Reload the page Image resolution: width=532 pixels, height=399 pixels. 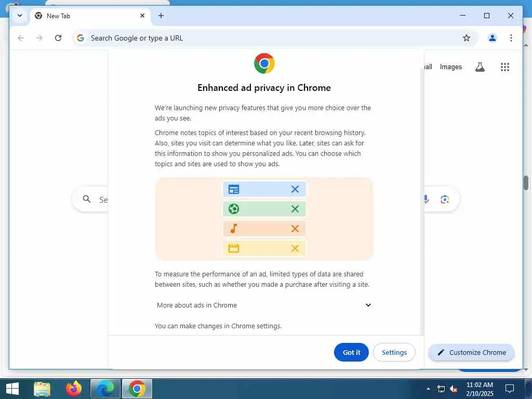[x=58, y=38]
